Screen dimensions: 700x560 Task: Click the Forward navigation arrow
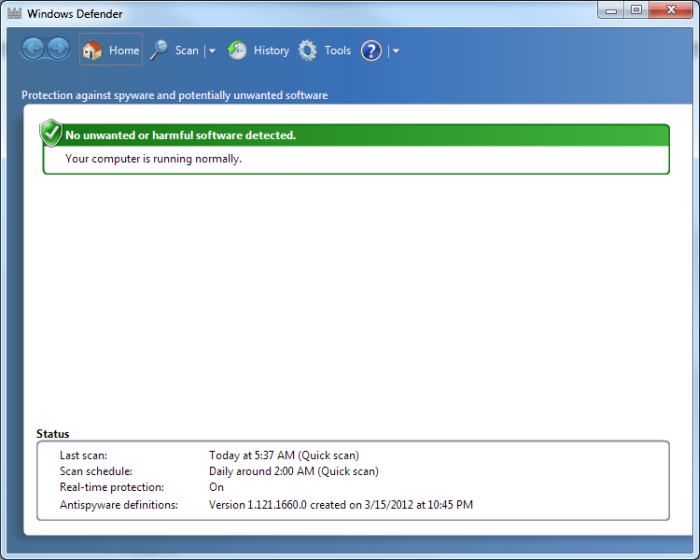(58, 49)
